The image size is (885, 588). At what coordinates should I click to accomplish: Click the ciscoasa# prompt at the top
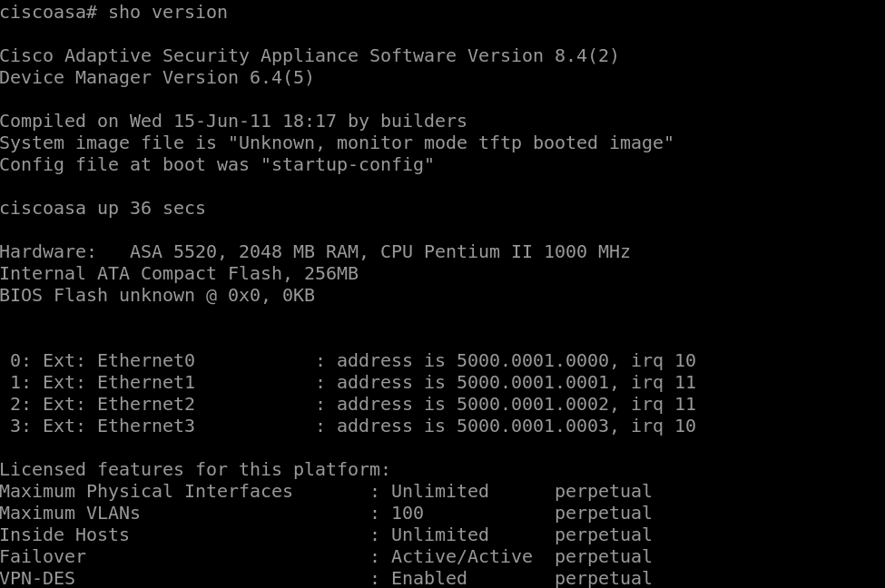[48, 12]
